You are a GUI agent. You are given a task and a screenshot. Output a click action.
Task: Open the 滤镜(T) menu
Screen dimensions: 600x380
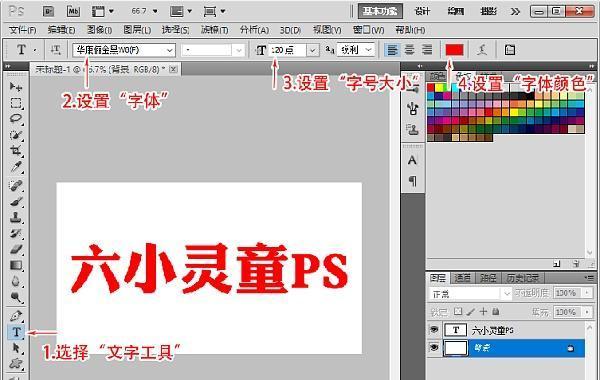214,30
